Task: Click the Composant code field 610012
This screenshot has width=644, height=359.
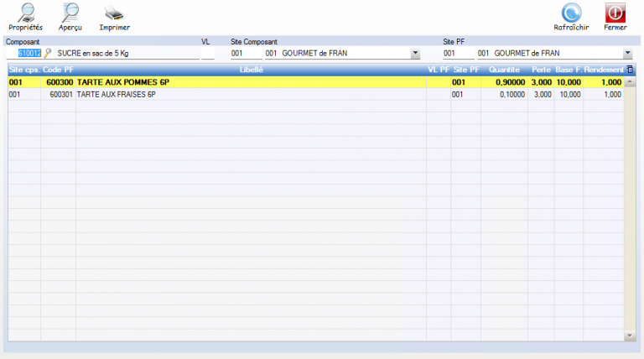Action: [x=29, y=53]
